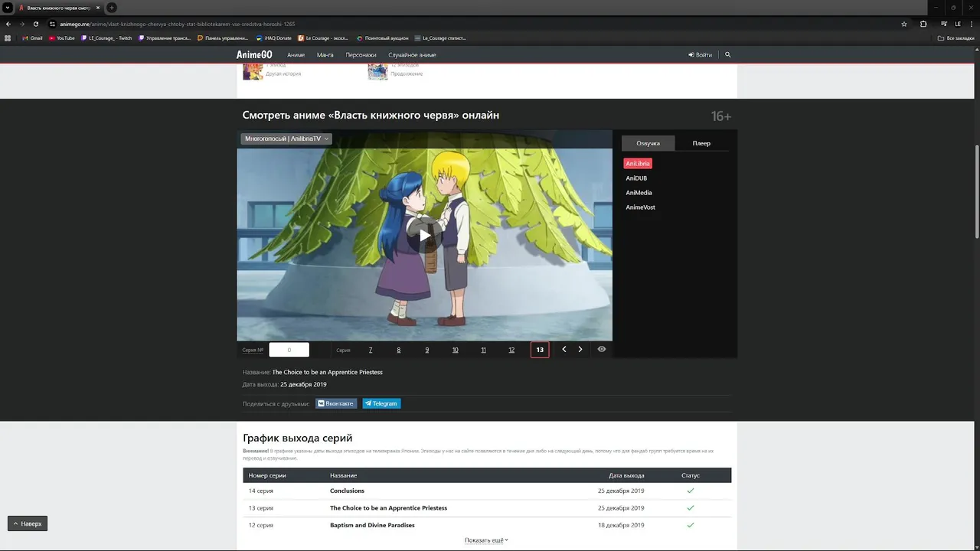Select the AniDUB dubbing option
This screenshot has width=980, height=551.
pos(636,178)
